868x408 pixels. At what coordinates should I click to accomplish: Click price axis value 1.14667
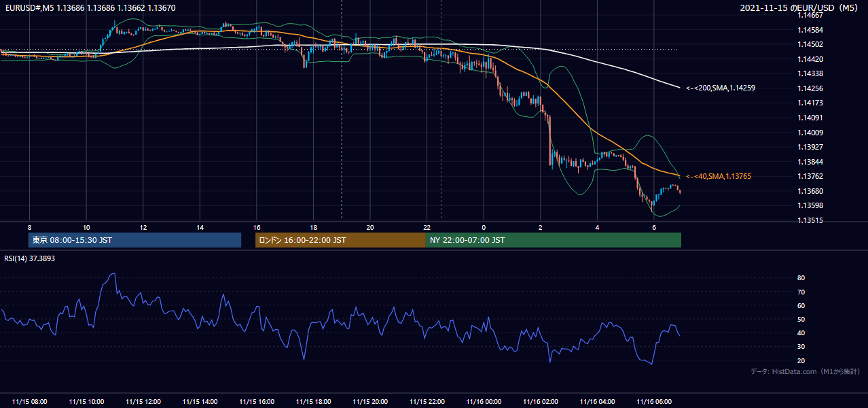point(810,16)
